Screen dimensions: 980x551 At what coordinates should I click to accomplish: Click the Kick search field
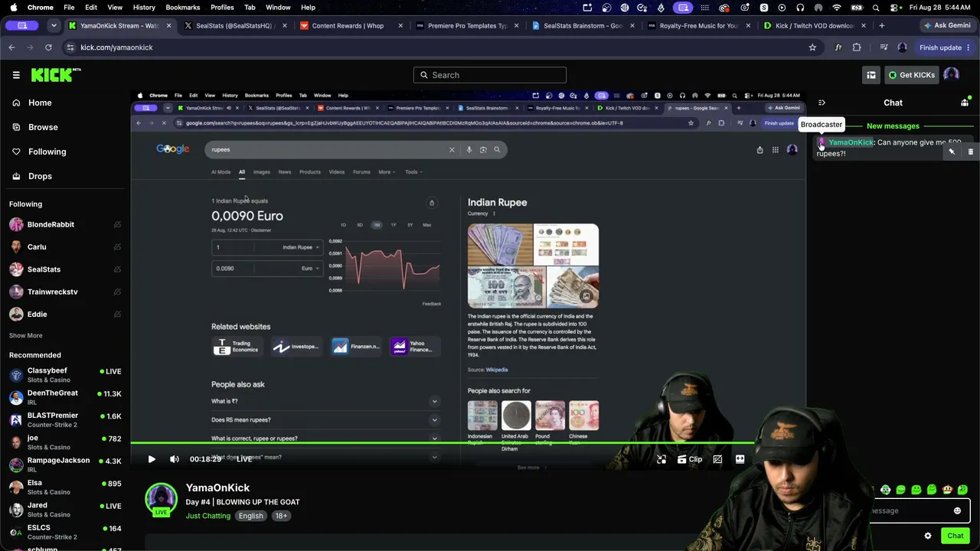(490, 75)
